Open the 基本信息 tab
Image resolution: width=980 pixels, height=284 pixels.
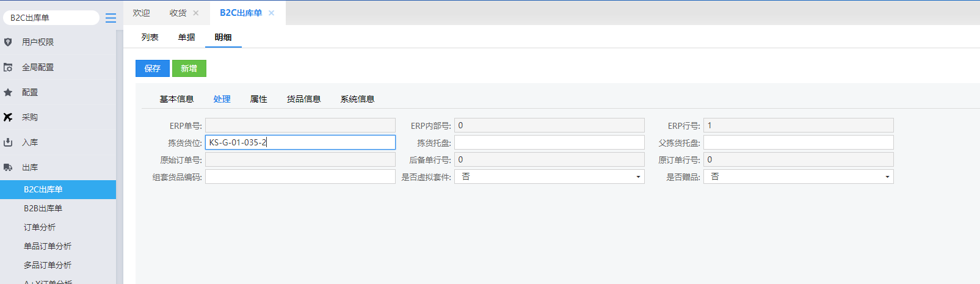click(x=176, y=99)
